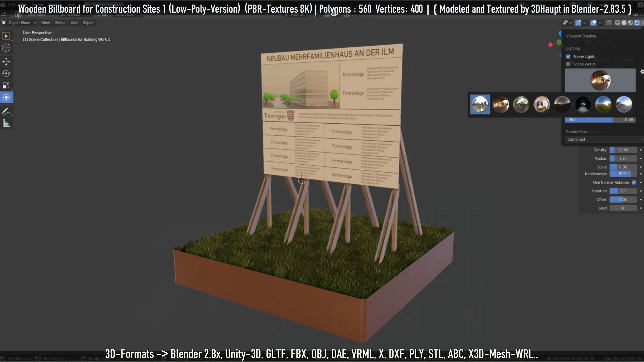This screenshot has width=644, height=362.
Task: Click the Seed 0 field
Action: pos(623,208)
